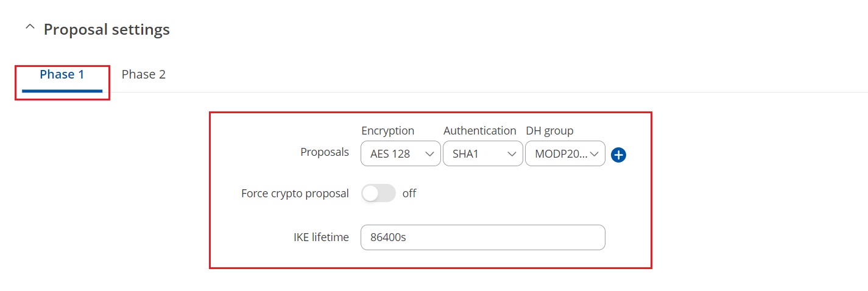Open the Authentication dropdown showing SHA1
Viewport: 868px width, 291px height.
[x=482, y=154]
